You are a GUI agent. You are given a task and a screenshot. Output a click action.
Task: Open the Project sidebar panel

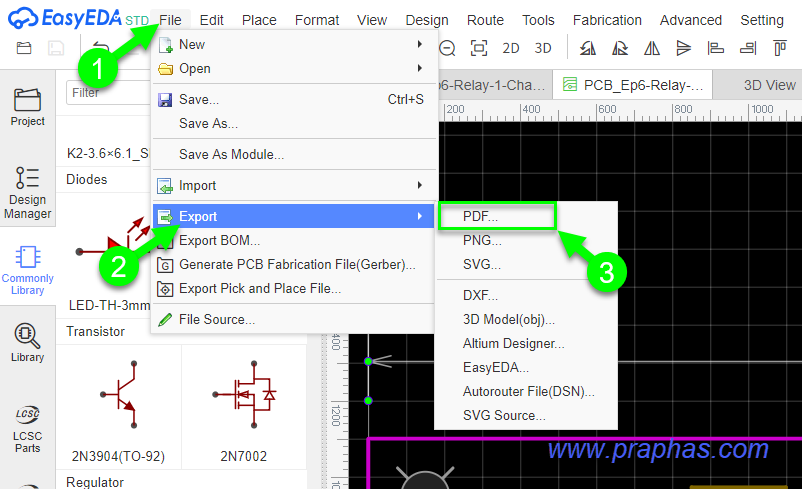coord(28,107)
